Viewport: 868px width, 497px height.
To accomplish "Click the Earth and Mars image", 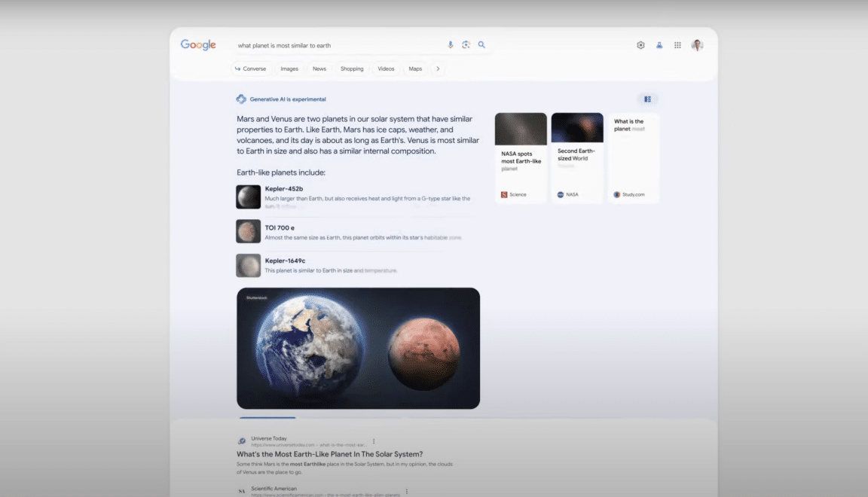I will point(358,348).
